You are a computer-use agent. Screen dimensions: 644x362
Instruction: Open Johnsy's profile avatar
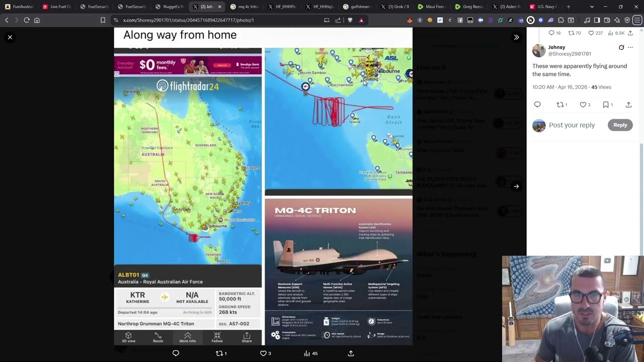tap(539, 50)
